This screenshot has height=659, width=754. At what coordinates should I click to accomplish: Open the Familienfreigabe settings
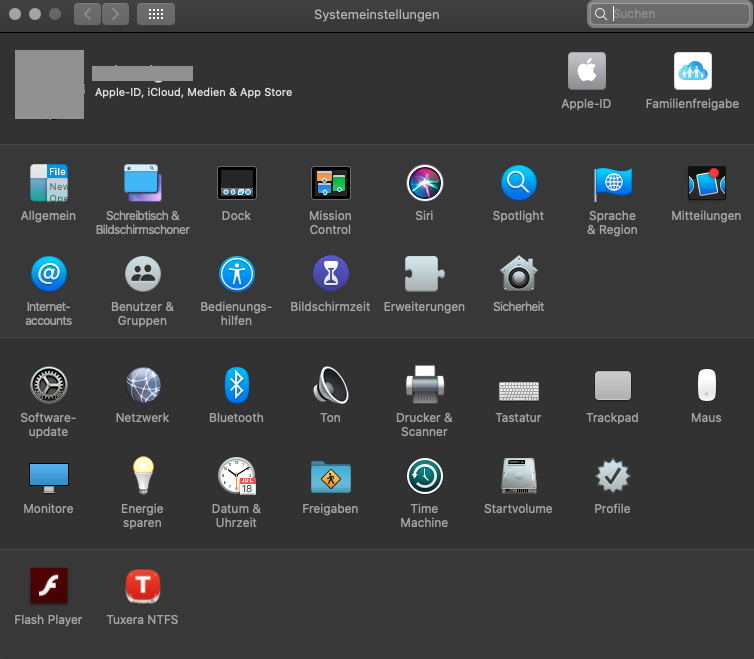(692, 72)
